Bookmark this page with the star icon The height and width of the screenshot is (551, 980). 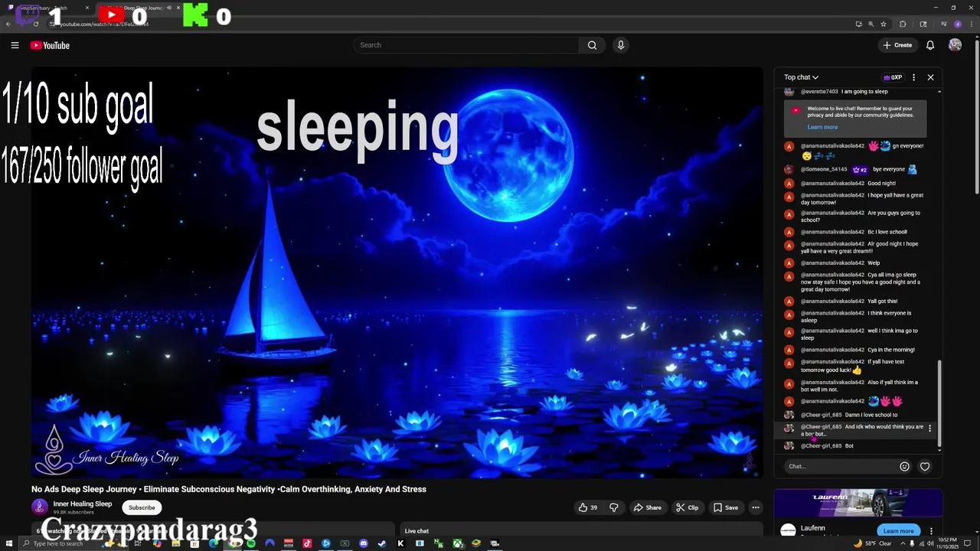(883, 24)
